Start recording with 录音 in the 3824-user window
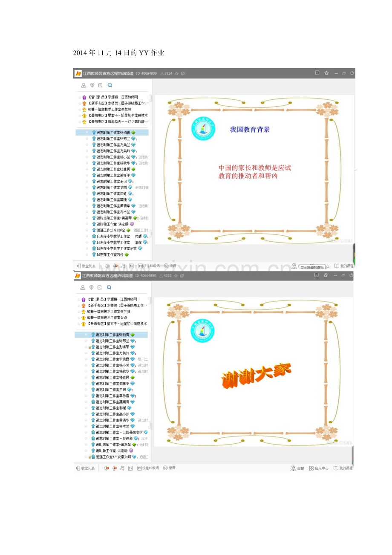 [x=169, y=266]
